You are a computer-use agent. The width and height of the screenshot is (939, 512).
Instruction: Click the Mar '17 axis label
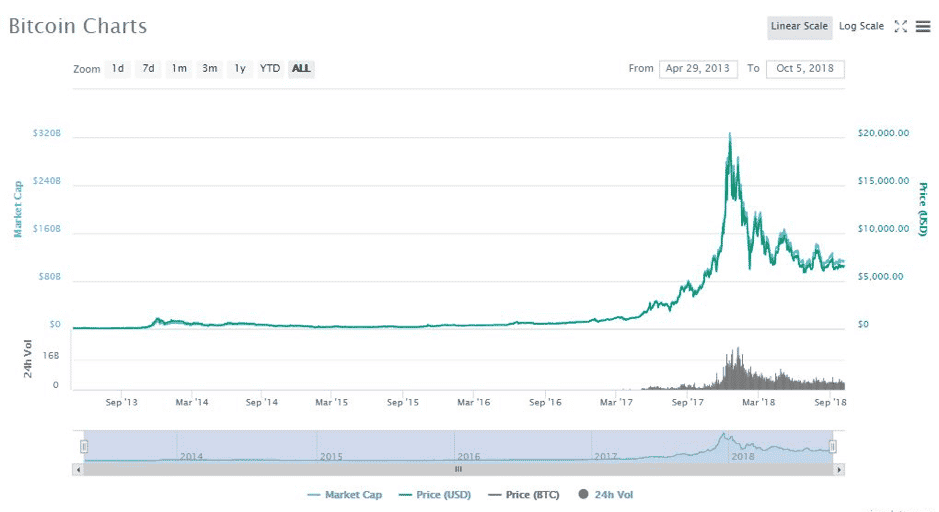[x=616, y=402]
